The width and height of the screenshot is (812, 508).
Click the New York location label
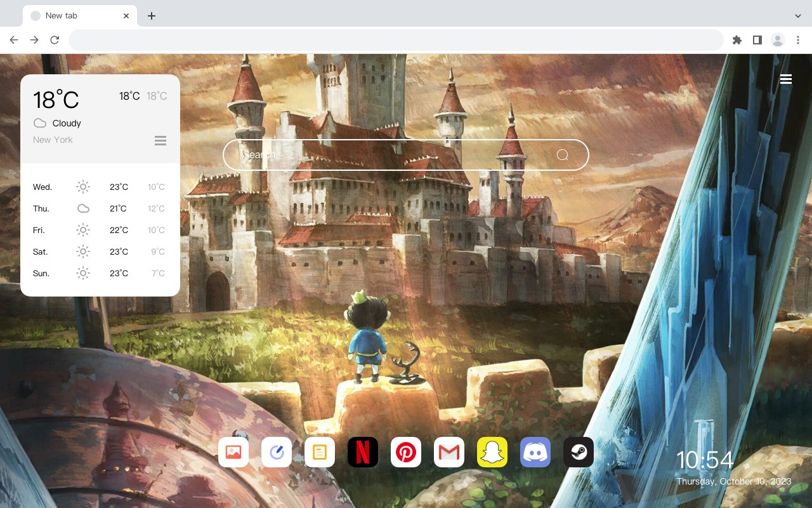coord(53,140)
